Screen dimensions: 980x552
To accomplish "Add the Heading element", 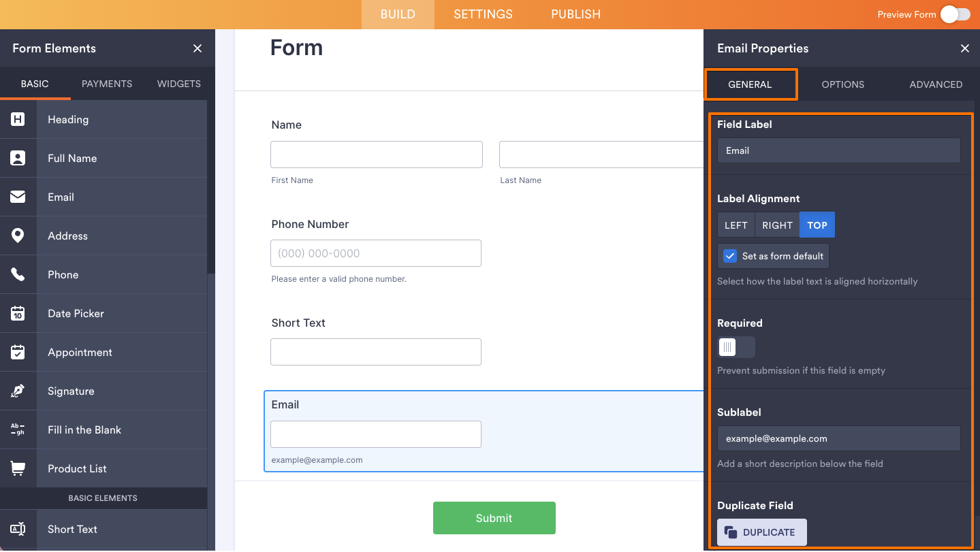I will pos(104,119).
